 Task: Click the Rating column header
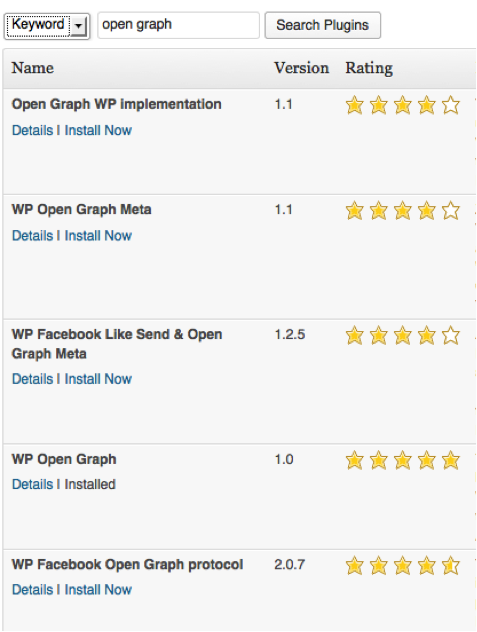369,68
